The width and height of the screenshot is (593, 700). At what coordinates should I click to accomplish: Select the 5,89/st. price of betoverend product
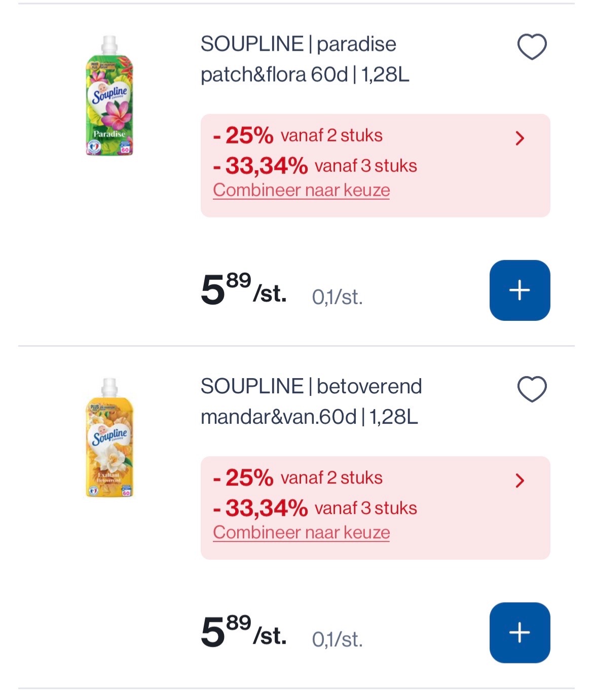[243, 632]
